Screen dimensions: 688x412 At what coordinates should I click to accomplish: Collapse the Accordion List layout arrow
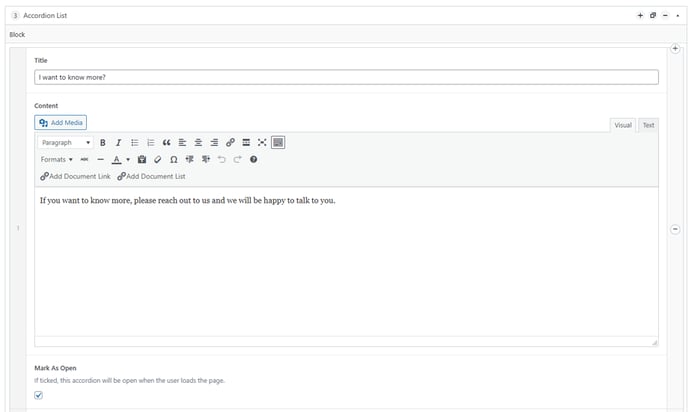click(x=677, y=15)
